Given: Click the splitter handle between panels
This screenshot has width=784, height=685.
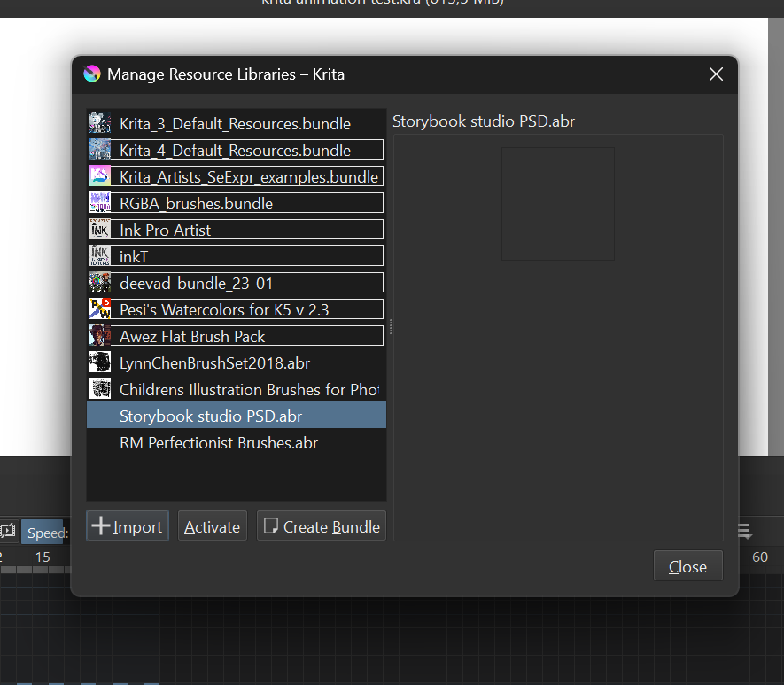Looking at the screenshot, I should [390, 326].
